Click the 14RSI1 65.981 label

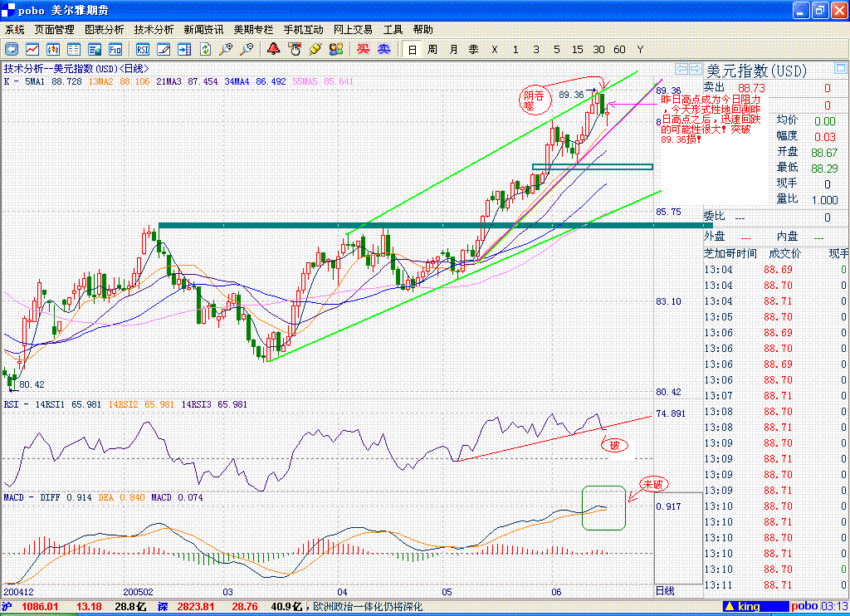point(68,404)
